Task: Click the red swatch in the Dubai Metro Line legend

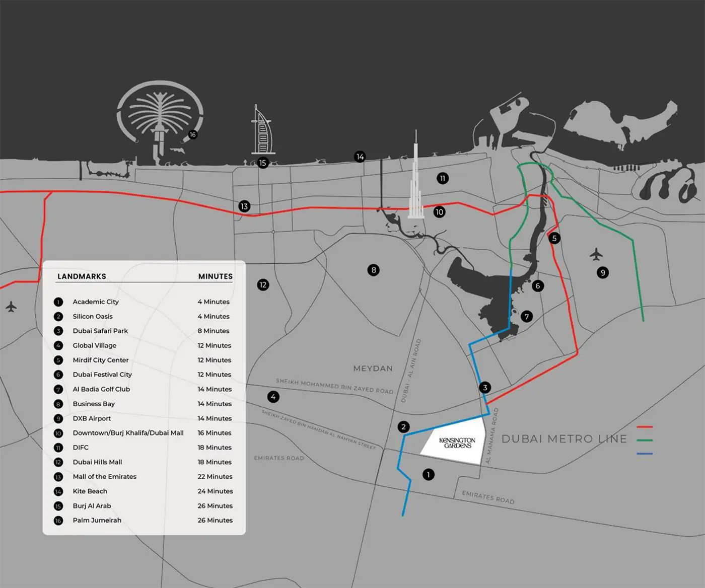Action: 645,427
